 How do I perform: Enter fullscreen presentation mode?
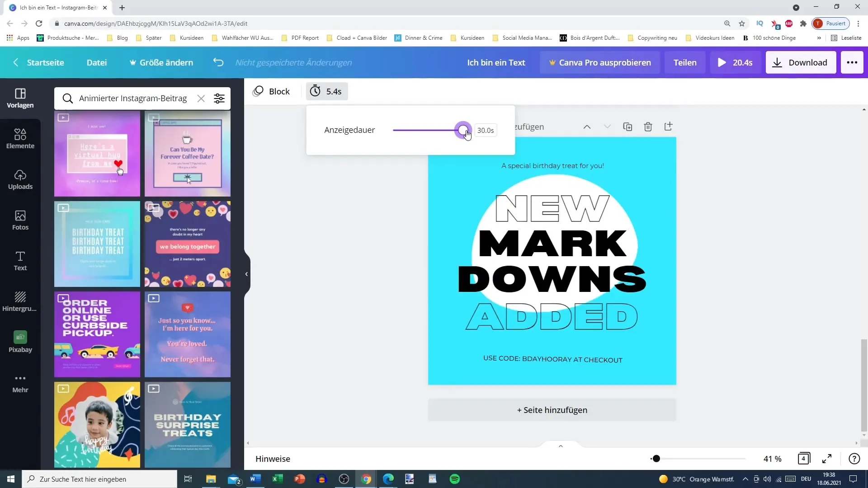(827, 459)
